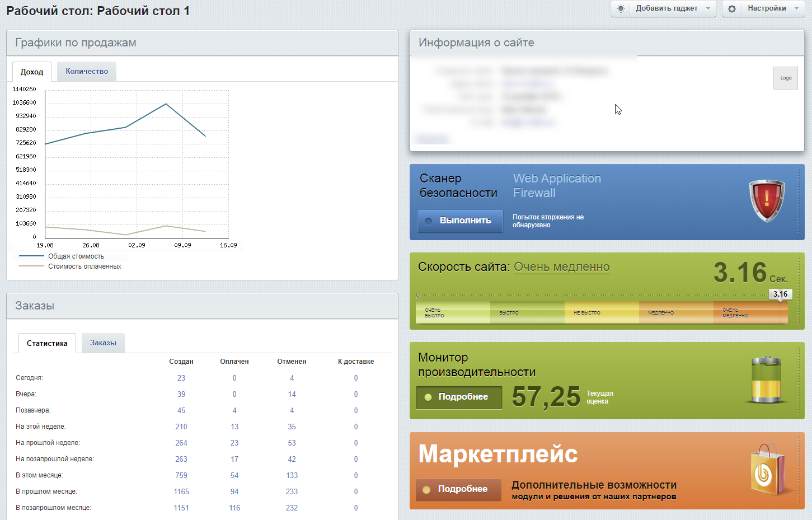Open today's created orders count 23

click(x=181, y=378)
